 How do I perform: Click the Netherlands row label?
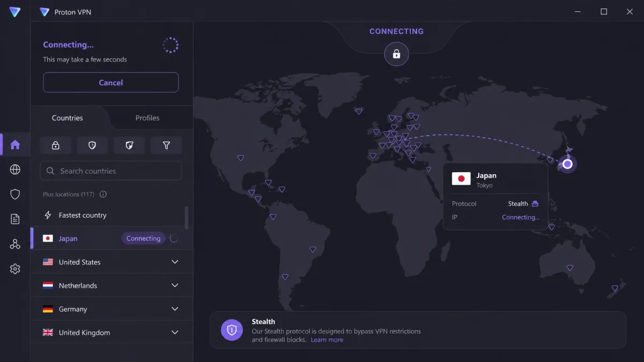[78, 286]
